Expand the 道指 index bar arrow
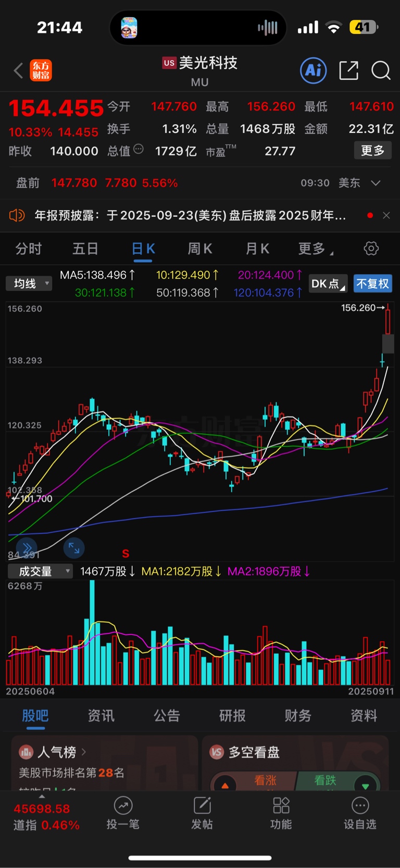This screenshot has width=400, height=868. coord(42,797)
